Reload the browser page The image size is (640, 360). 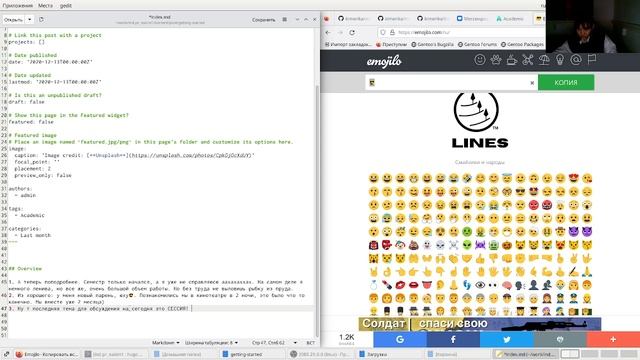tap(352, 32)
